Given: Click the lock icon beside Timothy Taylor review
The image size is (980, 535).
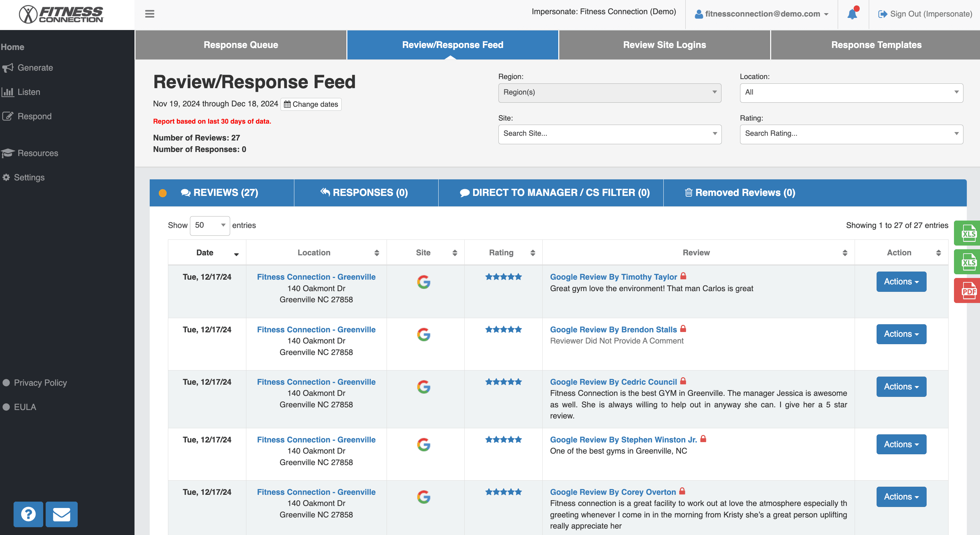Looking at the screenshot, I should click(683, 276).
